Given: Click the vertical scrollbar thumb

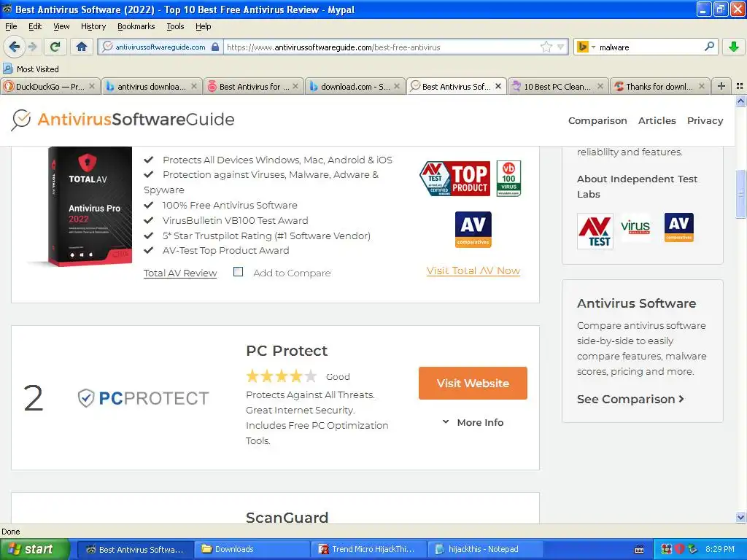Looking at the screenshot, I should [x=740, y=194].
